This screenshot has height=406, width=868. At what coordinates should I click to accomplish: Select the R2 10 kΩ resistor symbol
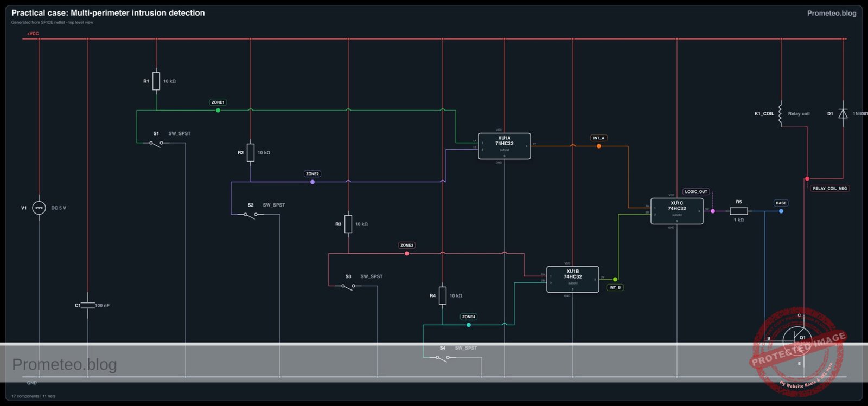pos(251,152)
